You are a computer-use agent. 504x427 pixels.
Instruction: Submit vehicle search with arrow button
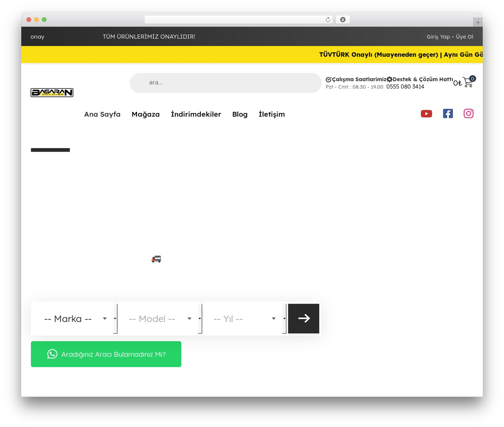pyautogui.click(x=304, y=318)
